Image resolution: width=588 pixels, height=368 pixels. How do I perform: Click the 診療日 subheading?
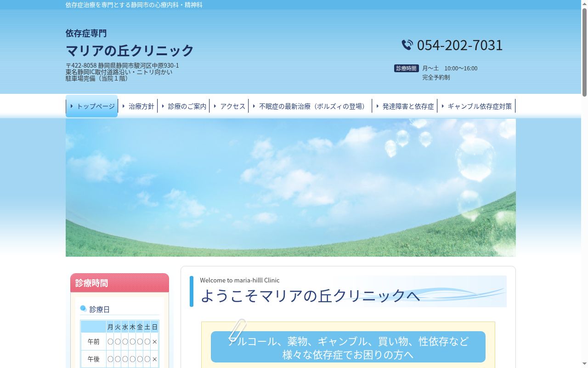[100, 310]
